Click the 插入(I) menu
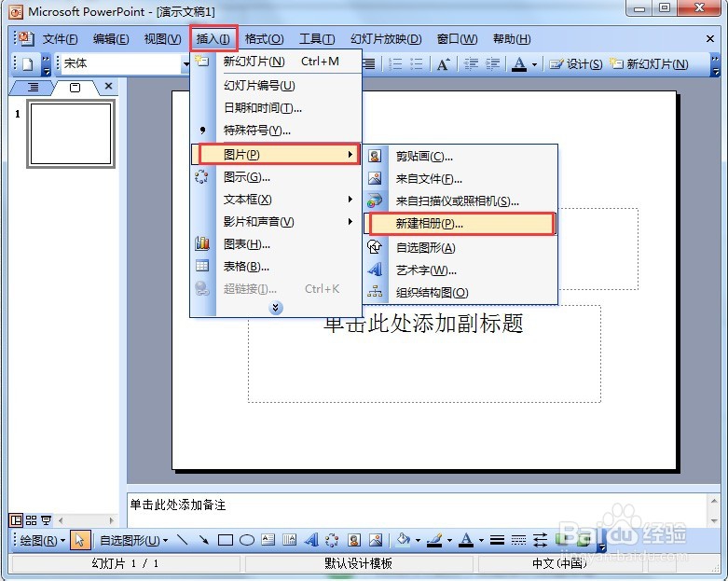This screenshot has height=581, width=728. coord(213,38)
